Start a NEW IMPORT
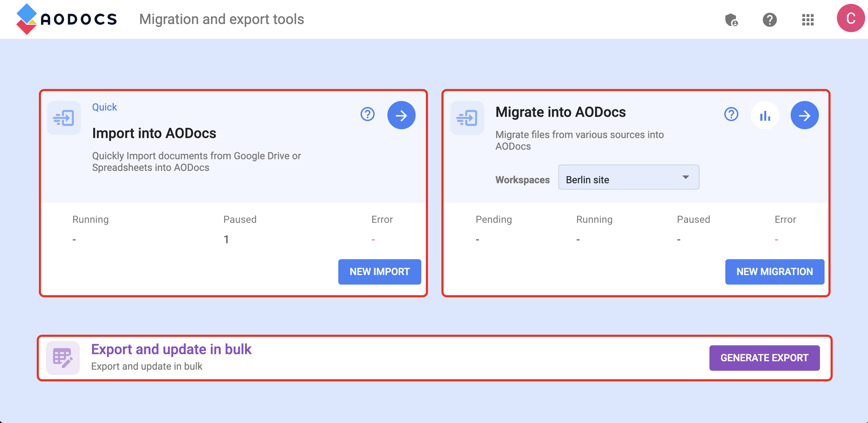Image resolution: width=868 pixels, height=423 pixels. tap(380, 272)
